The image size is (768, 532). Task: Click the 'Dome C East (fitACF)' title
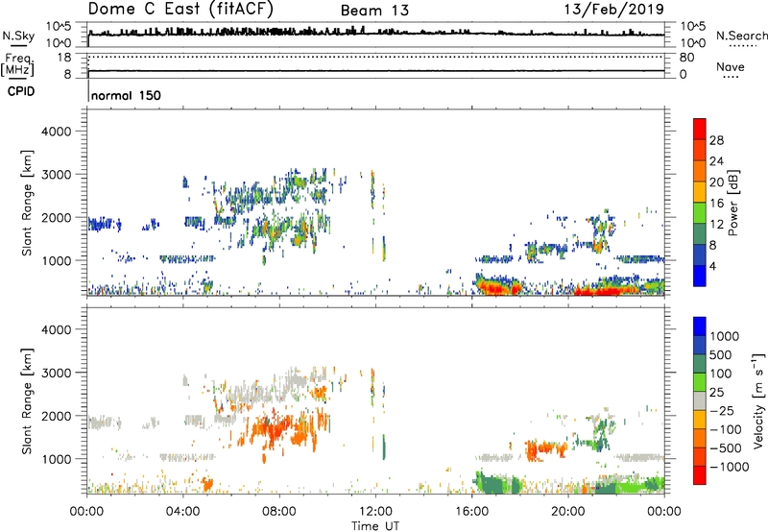tap(180, 10)
